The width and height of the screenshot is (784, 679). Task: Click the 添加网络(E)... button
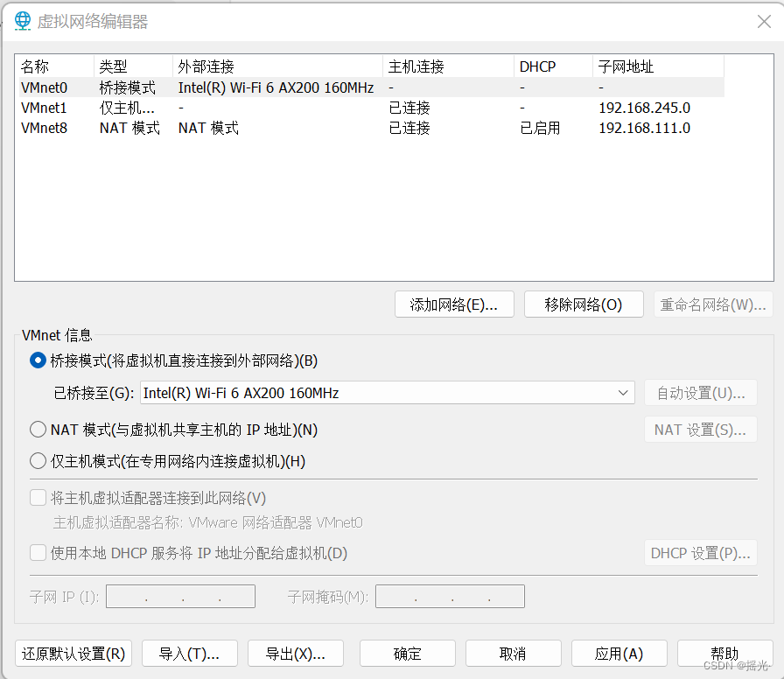tap(454, 304)
